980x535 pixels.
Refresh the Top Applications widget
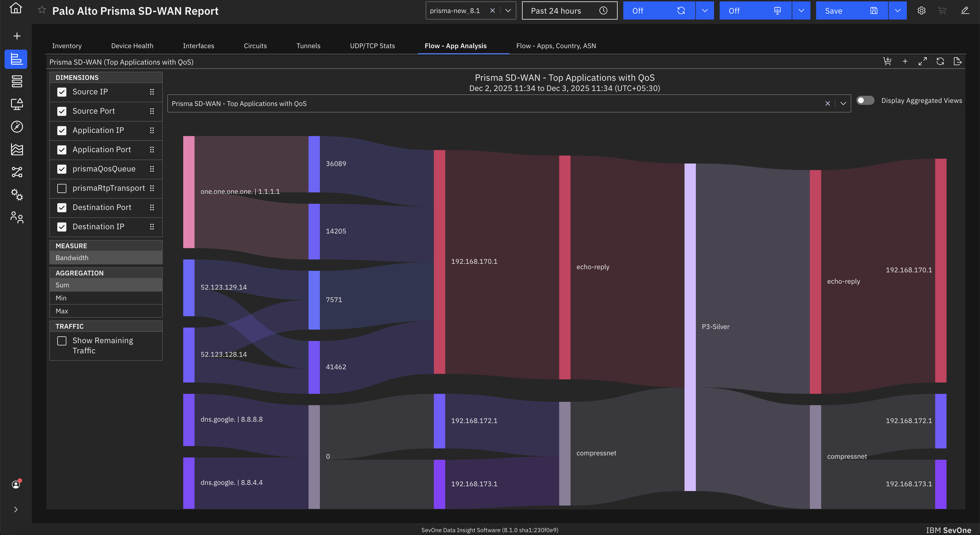940,61
